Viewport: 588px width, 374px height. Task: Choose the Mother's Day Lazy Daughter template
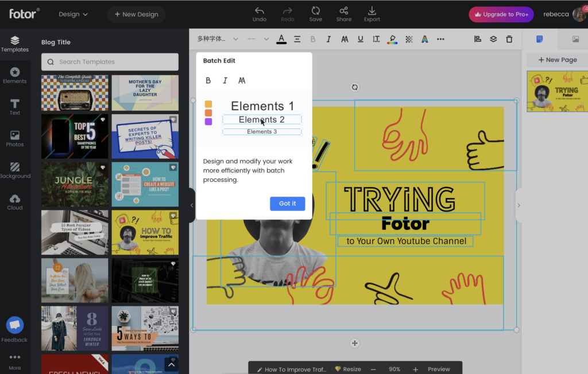145,92
